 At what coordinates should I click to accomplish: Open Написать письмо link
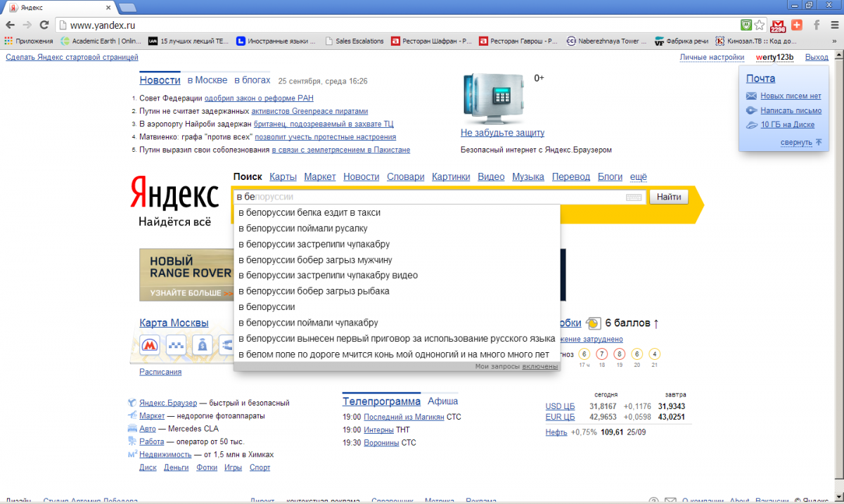[791, 110]
